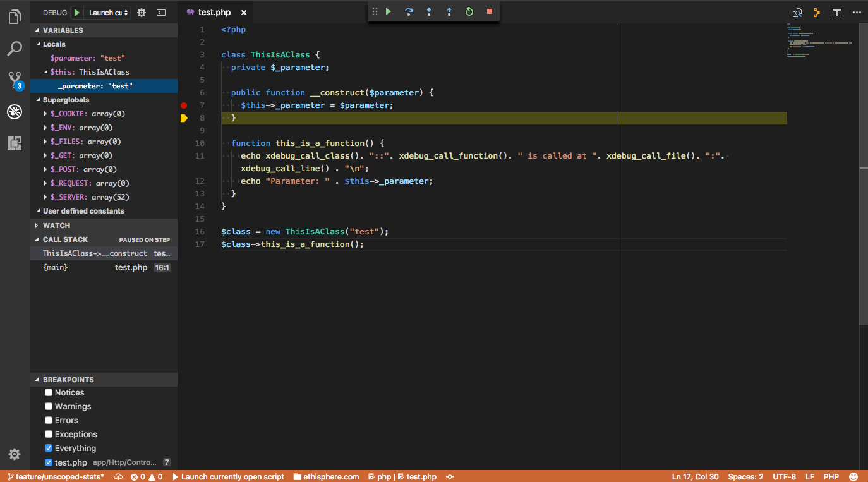Select the test.php editor tab
Viewport: 868px width, 482px height.
216,13
